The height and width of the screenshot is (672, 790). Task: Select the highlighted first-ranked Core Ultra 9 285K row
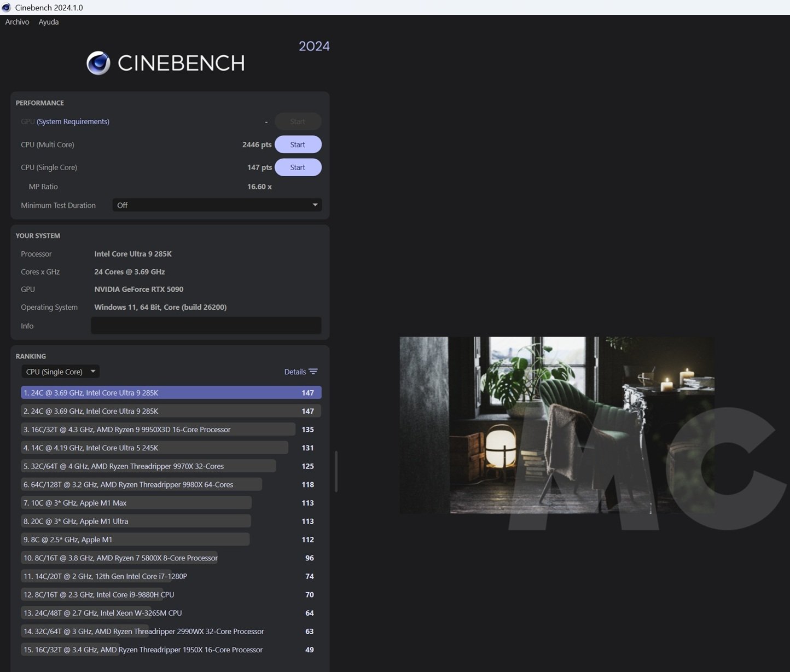(x=171, y=393)
